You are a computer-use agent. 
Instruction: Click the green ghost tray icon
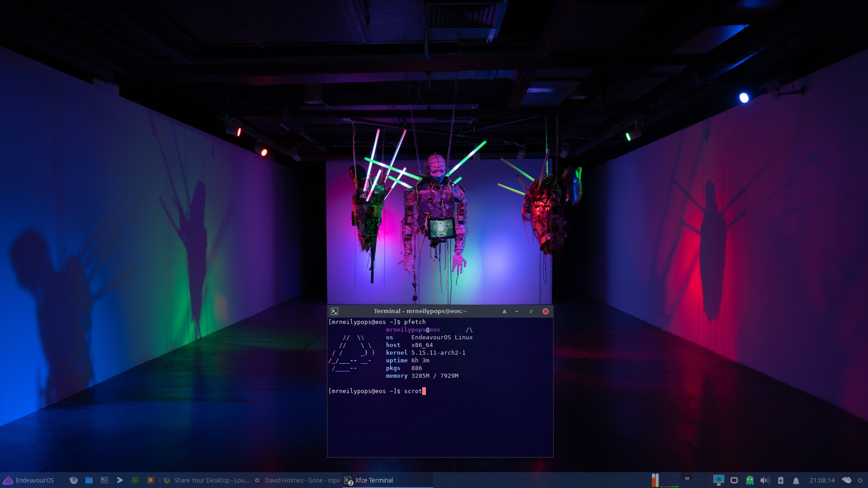click(x=750, y=480)
